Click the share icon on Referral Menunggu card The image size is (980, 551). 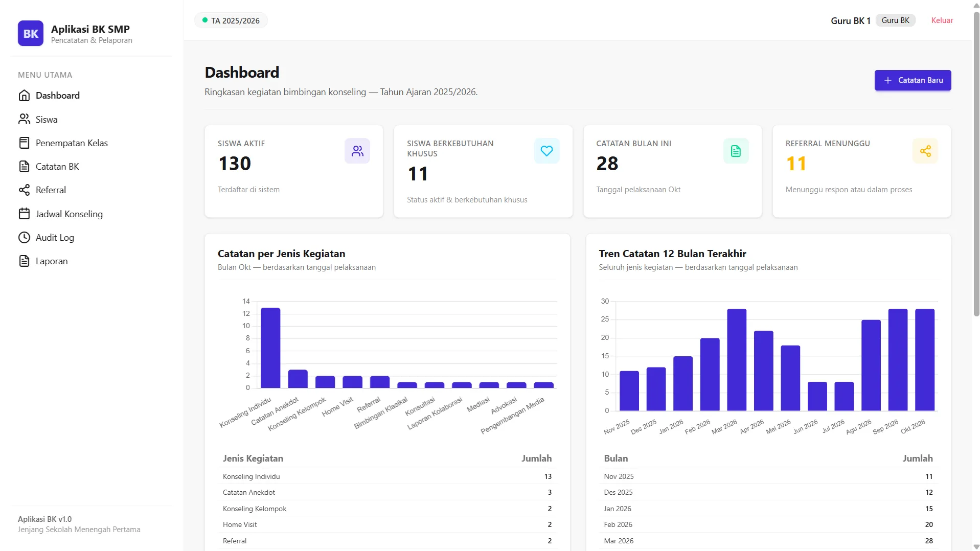(x=925, y=151)
